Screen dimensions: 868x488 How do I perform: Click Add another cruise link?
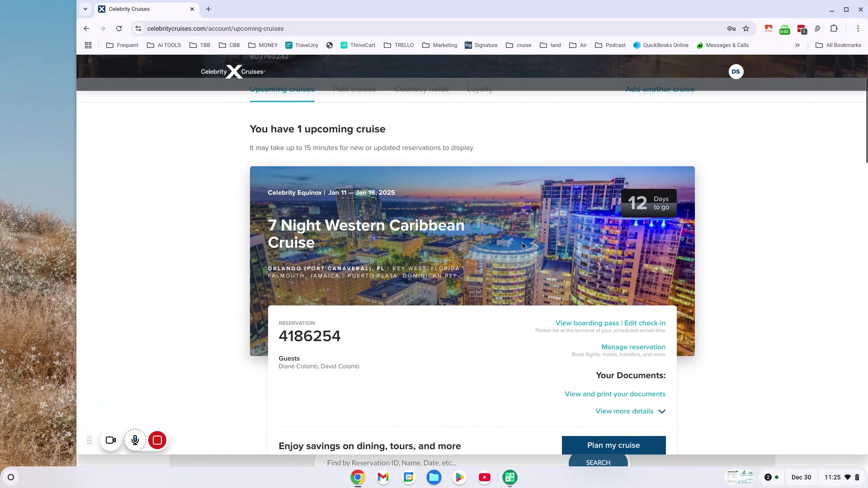pos(660,89)
